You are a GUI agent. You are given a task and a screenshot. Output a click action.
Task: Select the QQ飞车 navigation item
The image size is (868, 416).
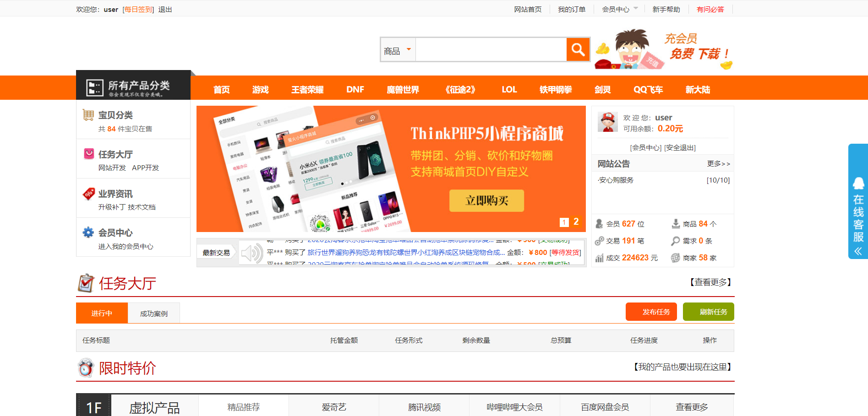point(648,90)
